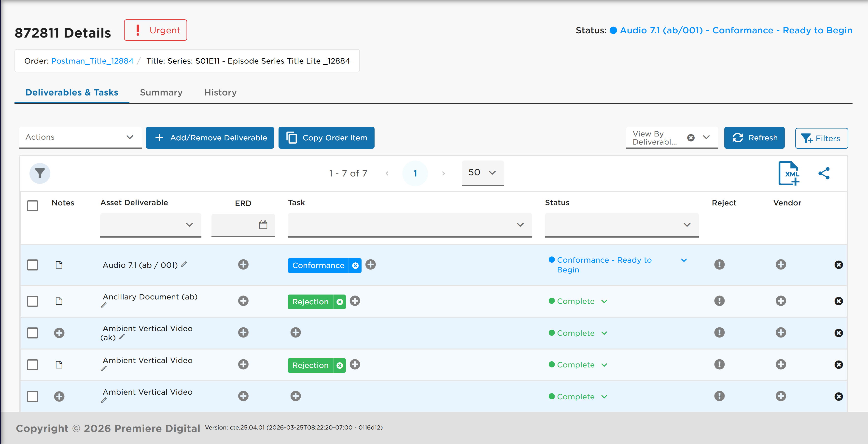Click the ERD date filter field

coord(243,225)
